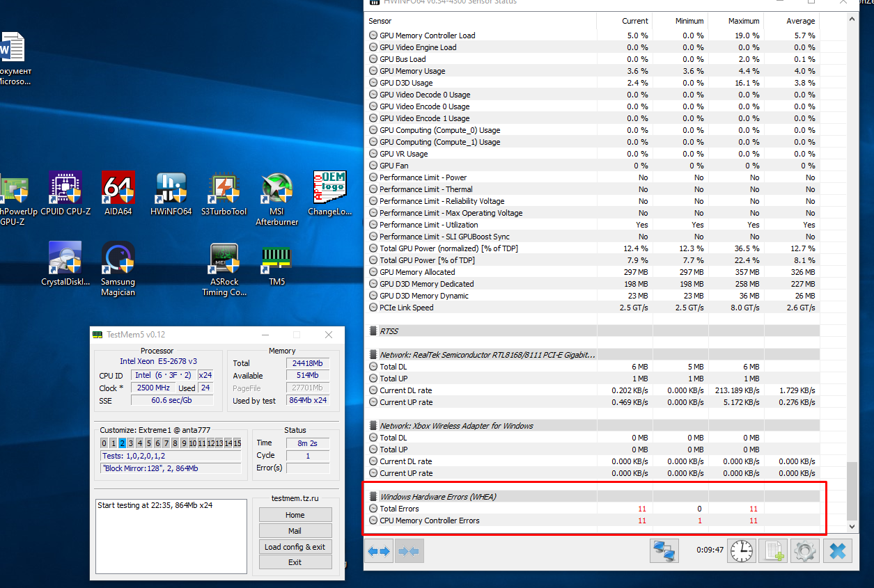Select the Windows Hardware Errors (WHEA) header
Viewport: 874px width, 588px height.
(x=593, y=497)
